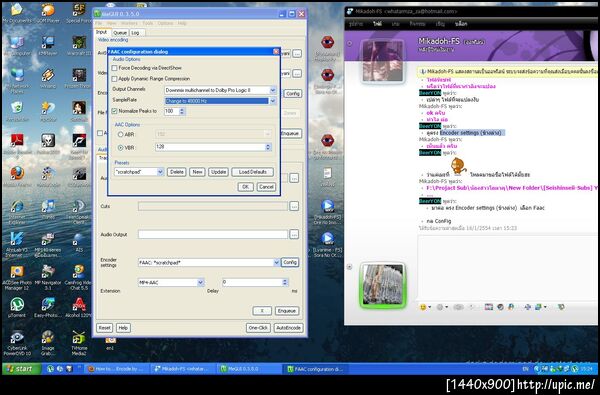Click Mikadoh-FS contact display picture
The height and width of the screenshot is (395, 600).
pyautogui.click(x=383, y=61)
